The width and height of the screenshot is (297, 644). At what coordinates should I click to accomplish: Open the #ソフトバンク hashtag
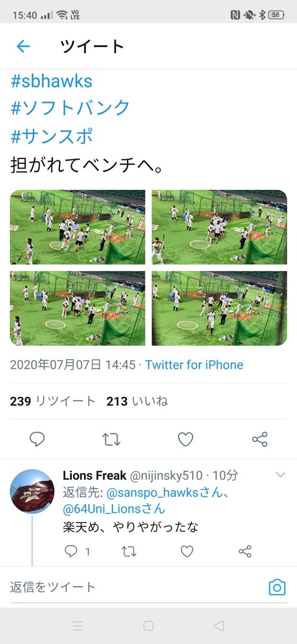click(x=70, y=108)
